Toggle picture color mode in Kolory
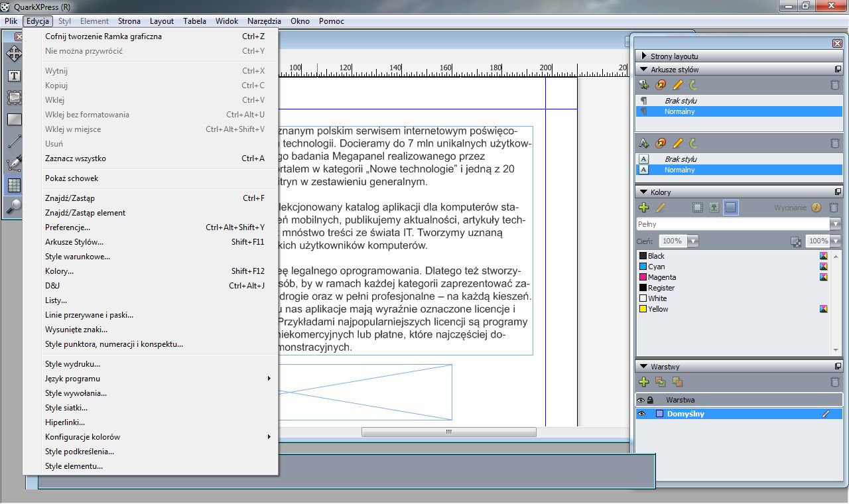The image size is (849, 504). click(714, 208)
